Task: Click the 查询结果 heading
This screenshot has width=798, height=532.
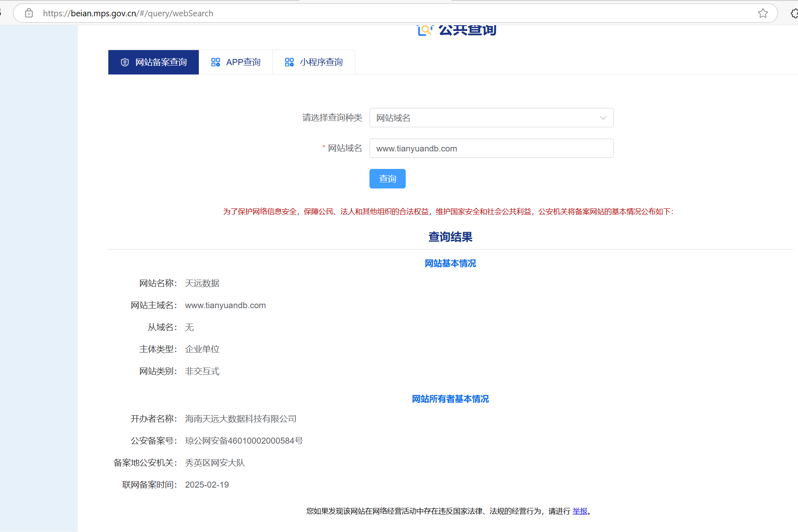Action: 450,237
